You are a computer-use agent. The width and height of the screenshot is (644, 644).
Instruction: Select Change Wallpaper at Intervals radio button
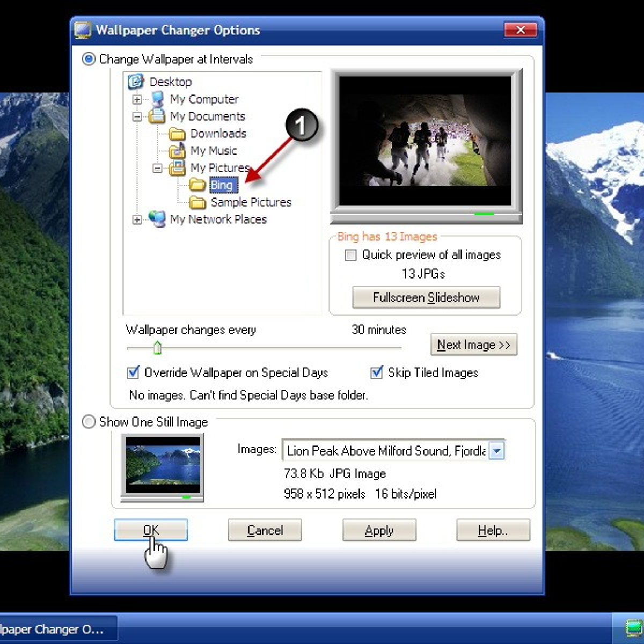pyautogui.click(x=89, y=59)
